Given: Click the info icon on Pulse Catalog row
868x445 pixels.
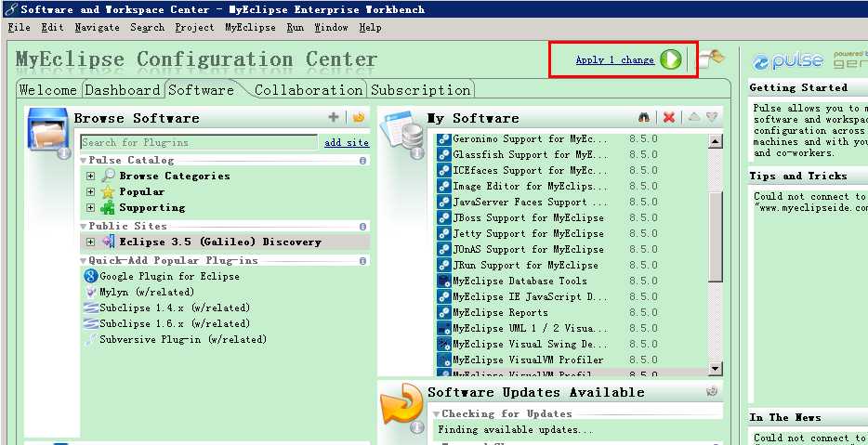Looking at the screenshot, I should point(362,161).
